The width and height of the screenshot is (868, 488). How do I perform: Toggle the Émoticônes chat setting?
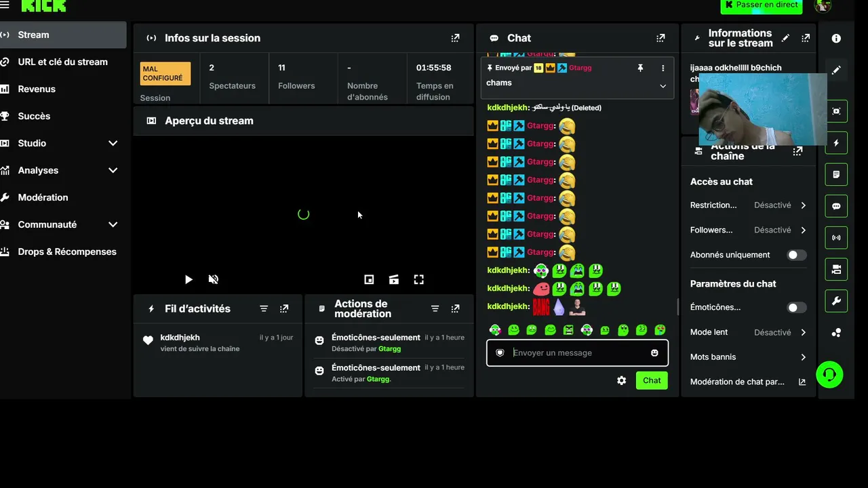tap(797, 307)
